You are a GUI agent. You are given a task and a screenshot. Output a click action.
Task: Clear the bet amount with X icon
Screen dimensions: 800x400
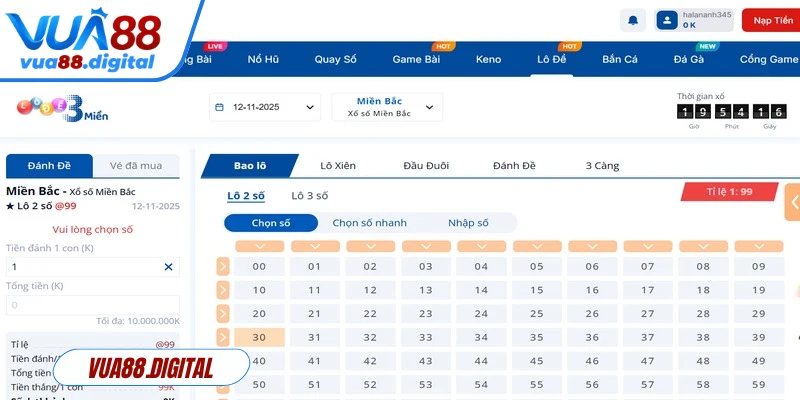pos(168,267)
